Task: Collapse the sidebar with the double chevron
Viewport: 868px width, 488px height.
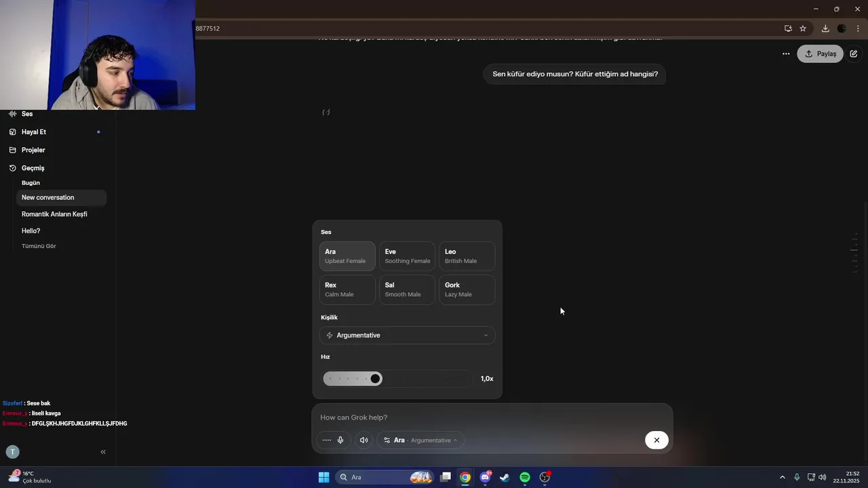Action: [x=103, y=452]
